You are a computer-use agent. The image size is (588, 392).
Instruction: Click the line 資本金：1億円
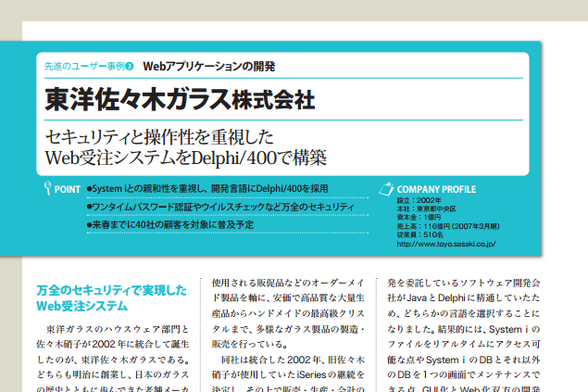point(419,218)
